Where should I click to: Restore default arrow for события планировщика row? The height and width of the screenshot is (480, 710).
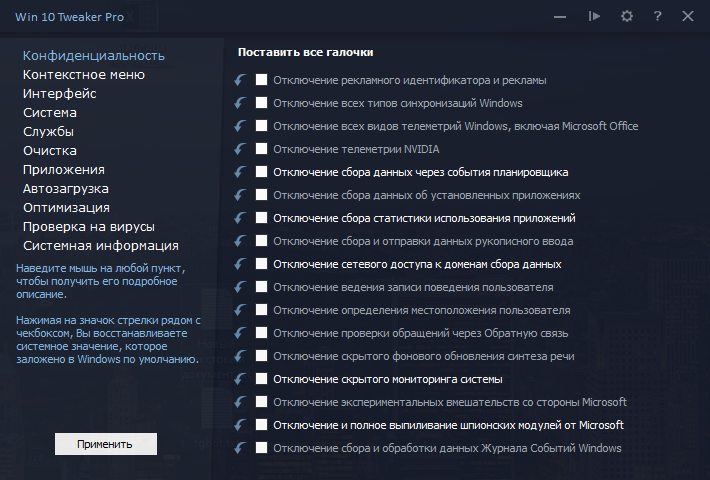click(240, 172)
